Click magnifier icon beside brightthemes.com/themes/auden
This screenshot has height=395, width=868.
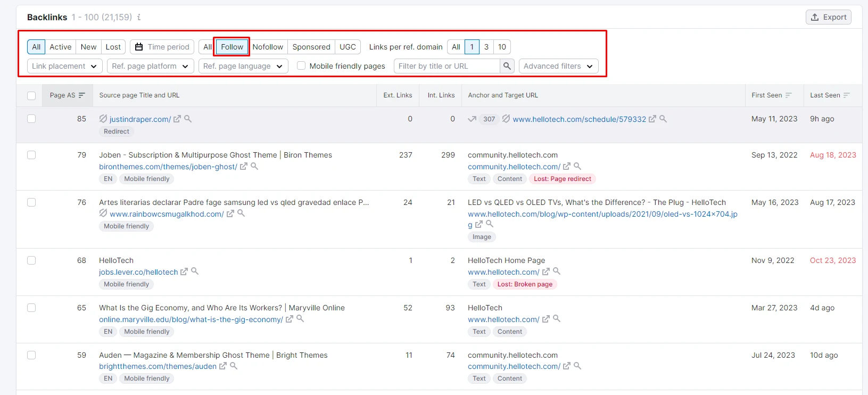click(234, 366)
